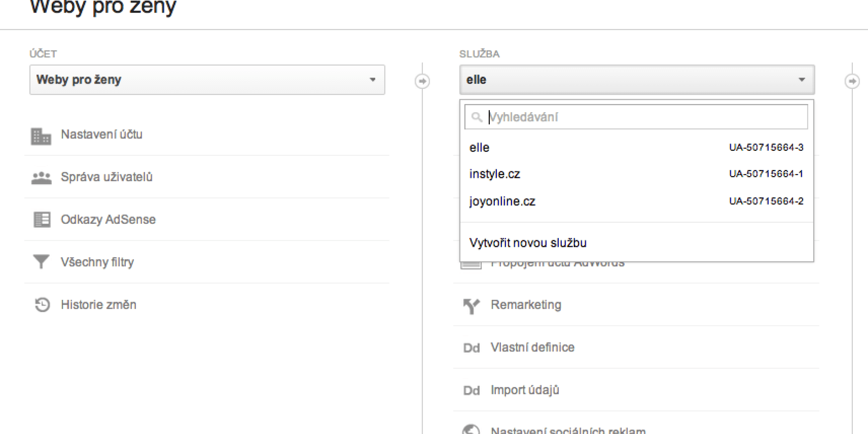Click the Vlastní definice Dd icon
Viewport: 868px width, 434px height.
click(x=471, y=348)
